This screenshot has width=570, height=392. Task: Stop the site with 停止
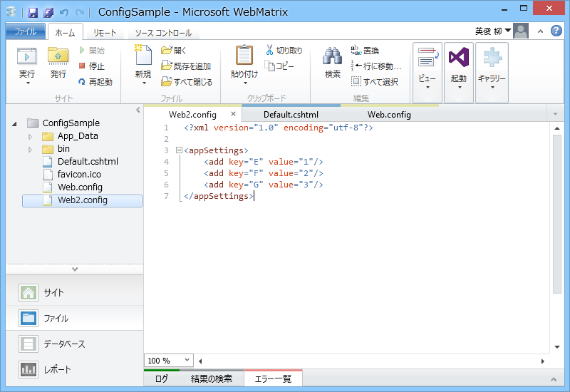pos(92,66)
